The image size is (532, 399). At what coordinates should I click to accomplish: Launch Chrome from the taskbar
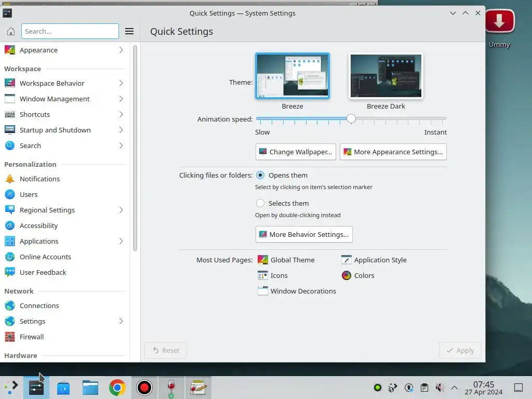[117, 388]
